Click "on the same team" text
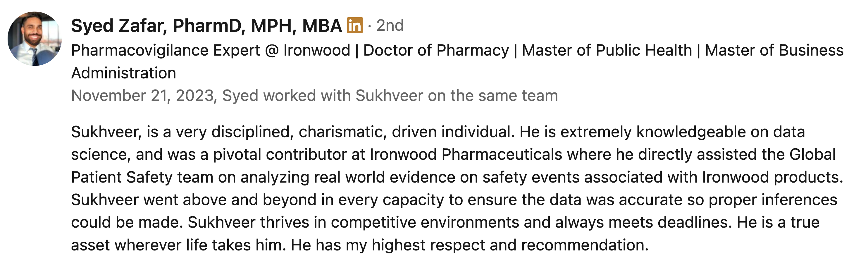The height and width of the screenshot is (268, 868). (x=493, y=96)
